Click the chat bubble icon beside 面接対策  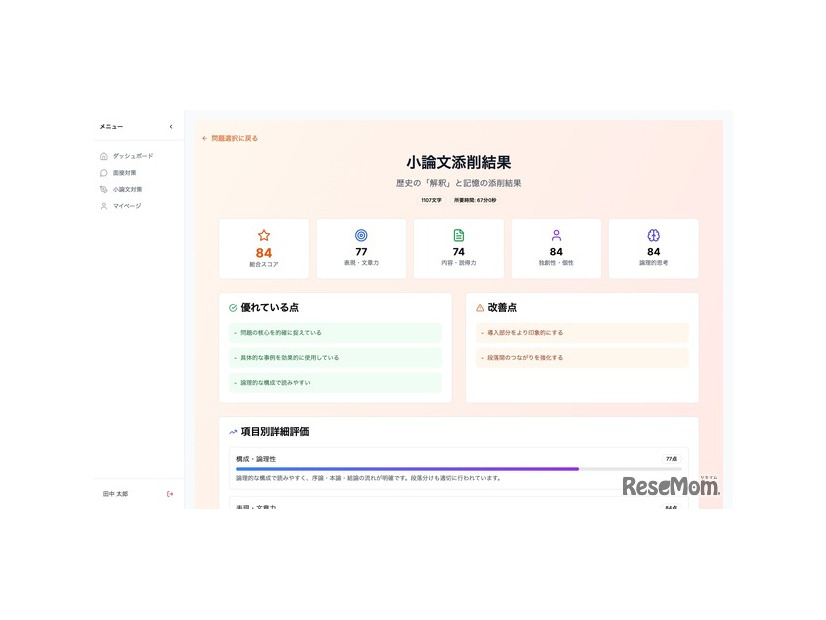pyautogui.click(x=104, y=173)
